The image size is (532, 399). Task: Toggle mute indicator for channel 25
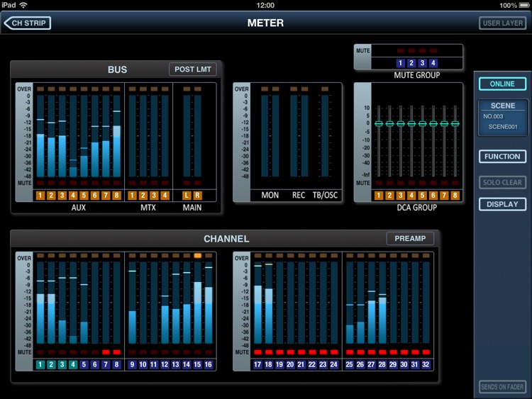[x=350, y=352]
